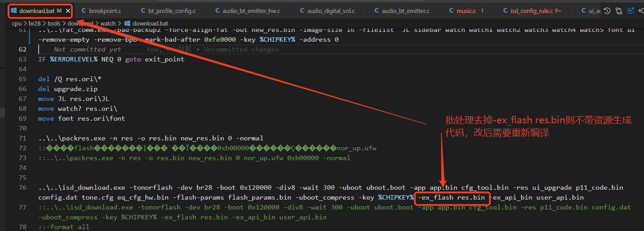Click line number 62 in the gutter
Viewport: 644px width, 231px height.
tap(22, 49)
